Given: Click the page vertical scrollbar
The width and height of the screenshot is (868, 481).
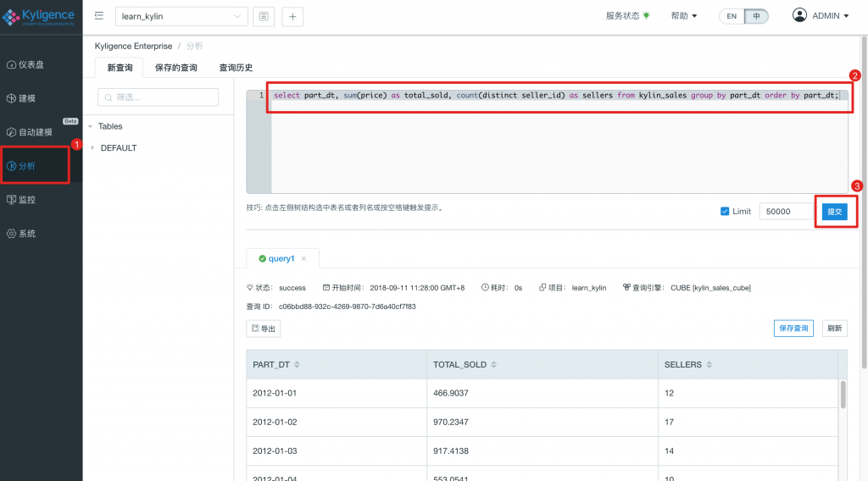Looking at the screenshot, I should point(864,202).
